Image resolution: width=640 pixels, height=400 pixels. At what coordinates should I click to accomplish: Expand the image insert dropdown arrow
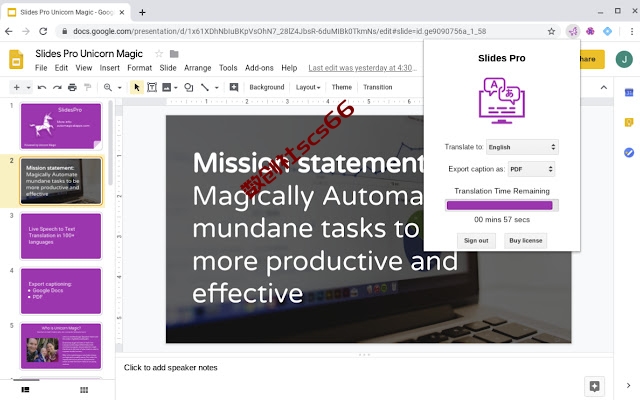tap(176, 88)
